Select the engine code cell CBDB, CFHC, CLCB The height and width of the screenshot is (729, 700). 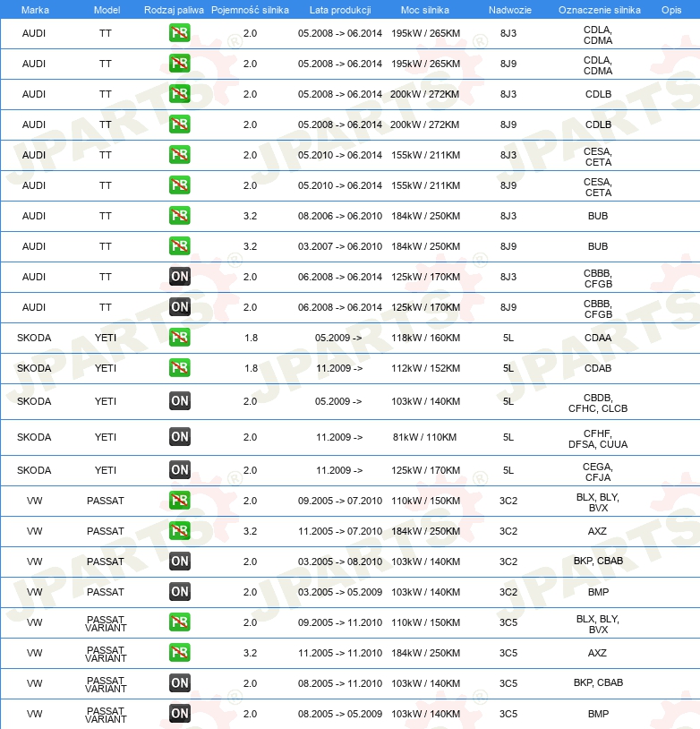[598, 403]
